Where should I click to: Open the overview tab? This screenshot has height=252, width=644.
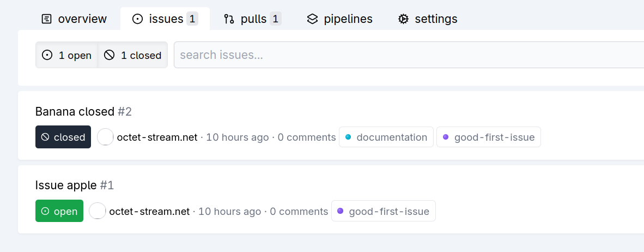tap(75, 19)
